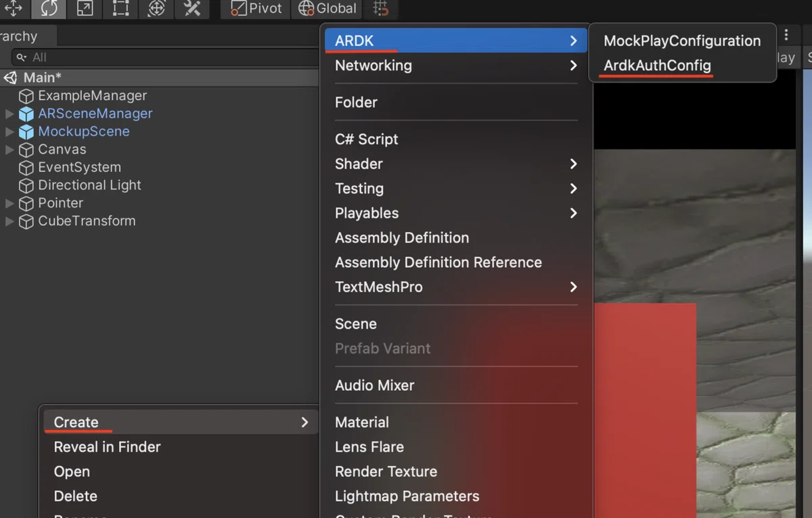812x518 pixels.
Task: Open the Create submenu
Action: click(181, 422)
